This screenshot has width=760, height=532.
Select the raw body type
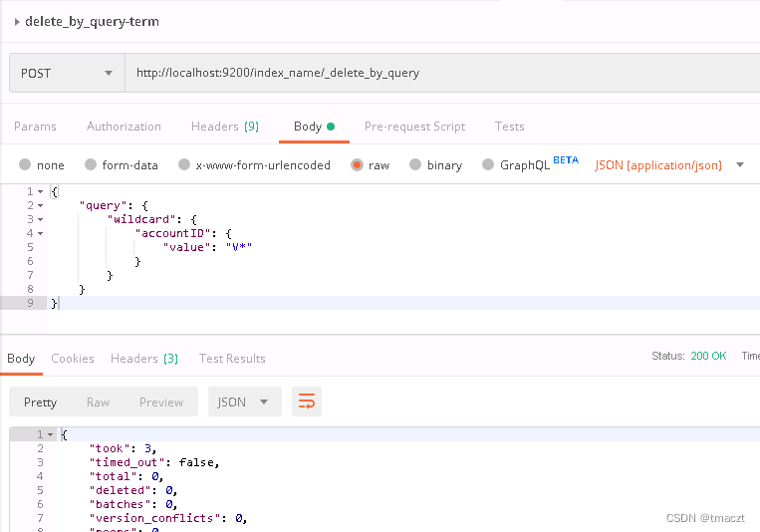point(357,165)
